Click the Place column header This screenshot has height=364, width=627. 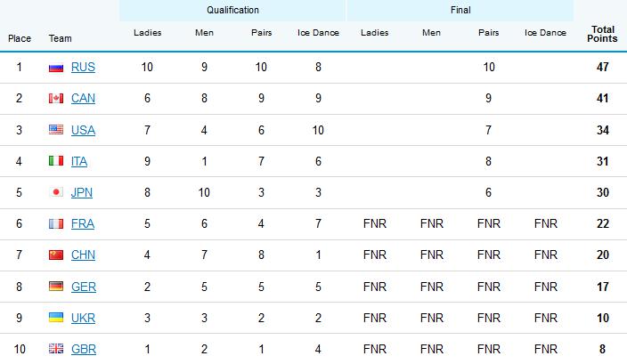point(20,38)
